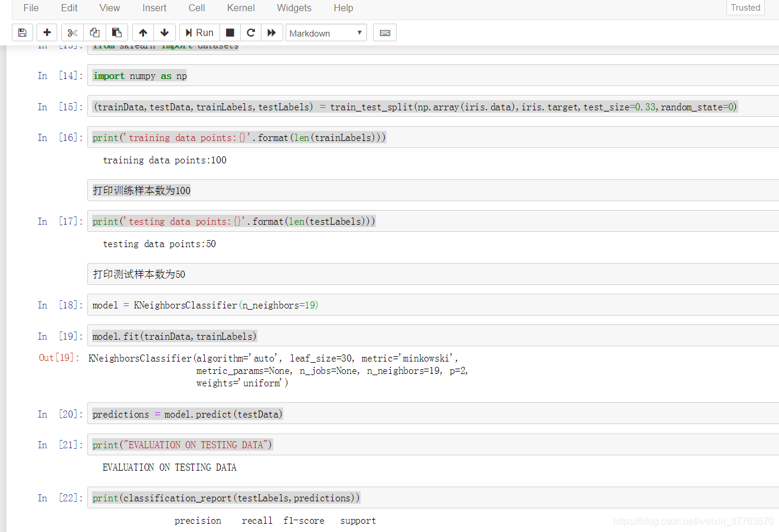Click the In [21] prompt

(60, 445)
